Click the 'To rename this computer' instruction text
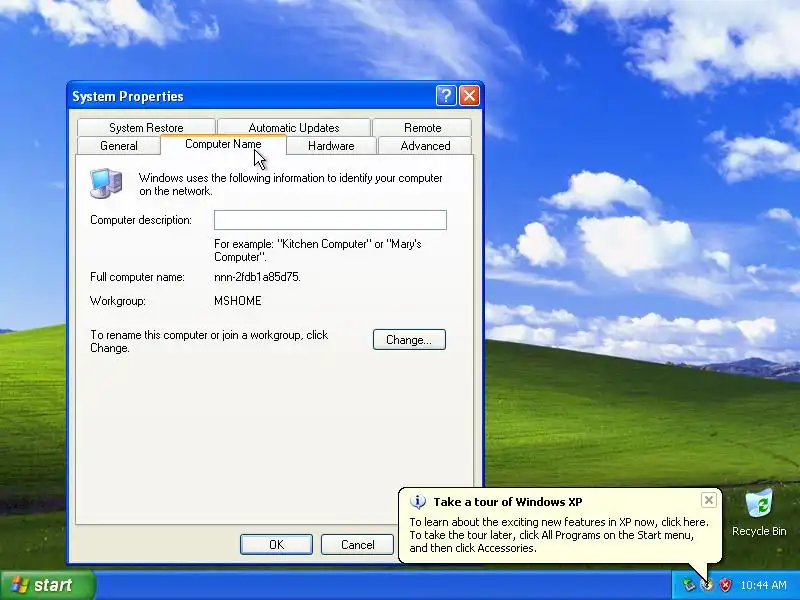The image size is (800, 600). tap(209, 341)
